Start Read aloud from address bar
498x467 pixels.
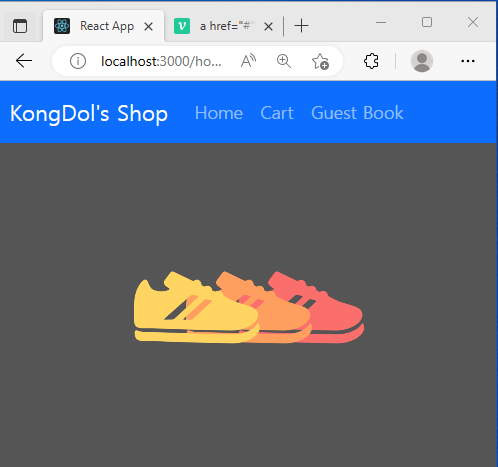pos(248,61)
